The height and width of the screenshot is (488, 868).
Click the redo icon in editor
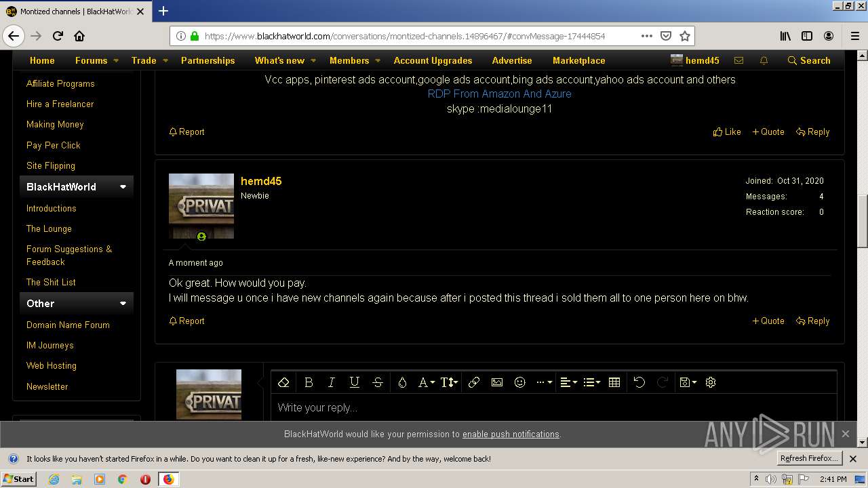click(x=663, y=382)
